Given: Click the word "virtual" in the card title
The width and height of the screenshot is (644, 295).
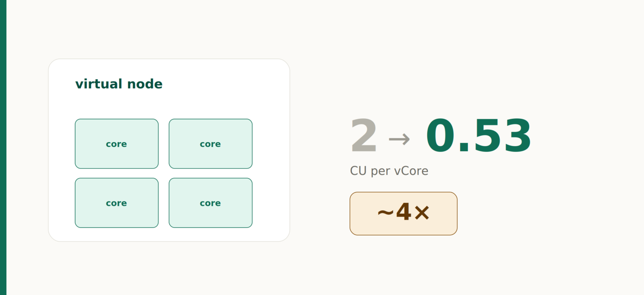Looking at the screenshot, I should click(99, 84).
